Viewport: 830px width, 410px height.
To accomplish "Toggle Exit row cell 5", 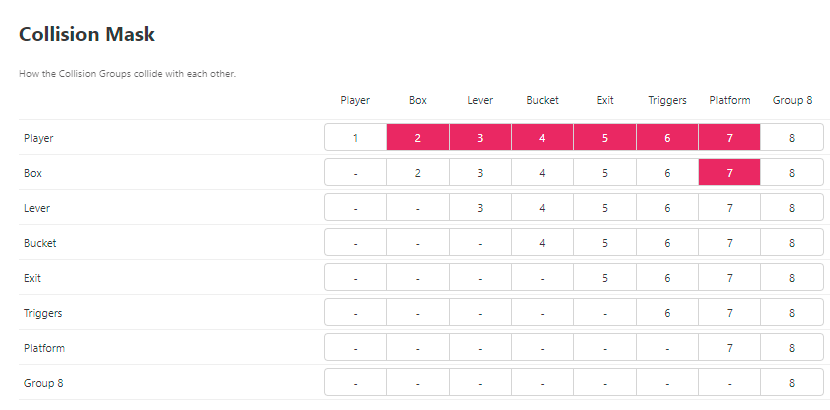I will [605, 278].
